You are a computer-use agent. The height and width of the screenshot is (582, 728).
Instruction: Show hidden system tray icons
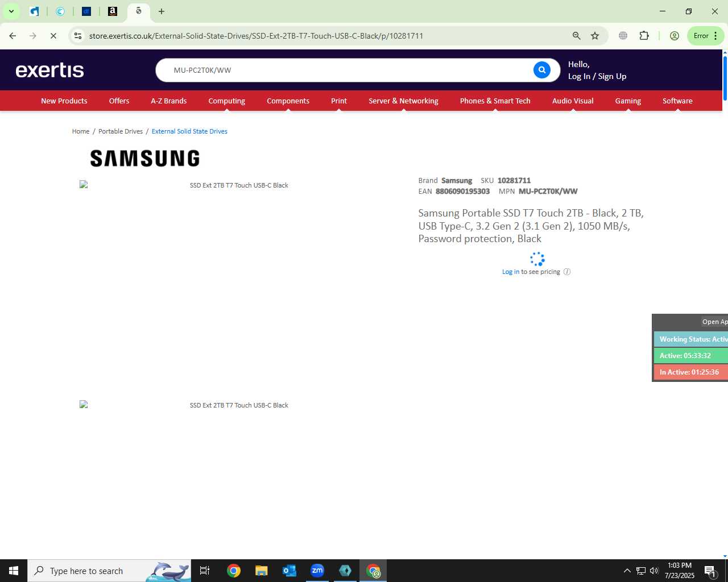pos(627,571)
